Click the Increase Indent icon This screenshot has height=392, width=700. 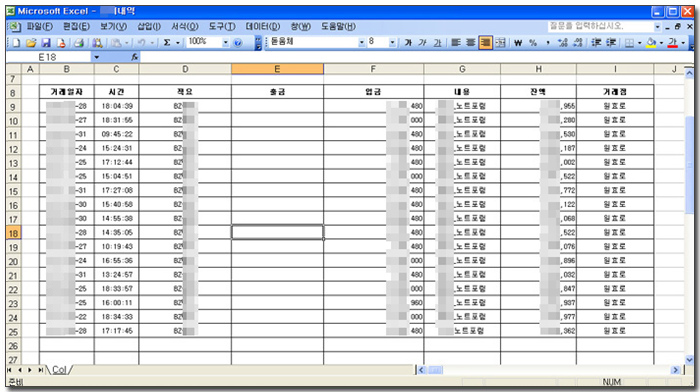pyautogui.click(x=611, y=43)
